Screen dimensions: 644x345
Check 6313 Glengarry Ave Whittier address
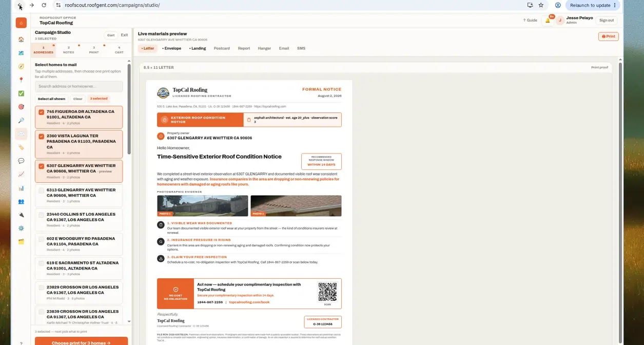42,190
